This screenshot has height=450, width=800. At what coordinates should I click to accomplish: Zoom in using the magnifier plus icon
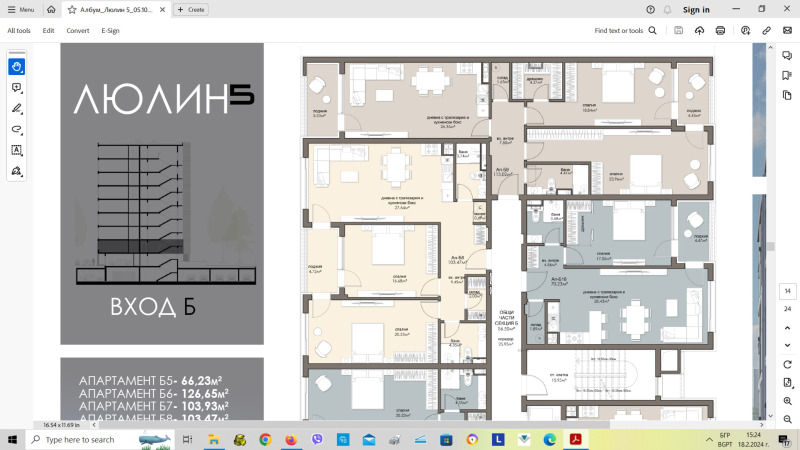pos(787,401)
